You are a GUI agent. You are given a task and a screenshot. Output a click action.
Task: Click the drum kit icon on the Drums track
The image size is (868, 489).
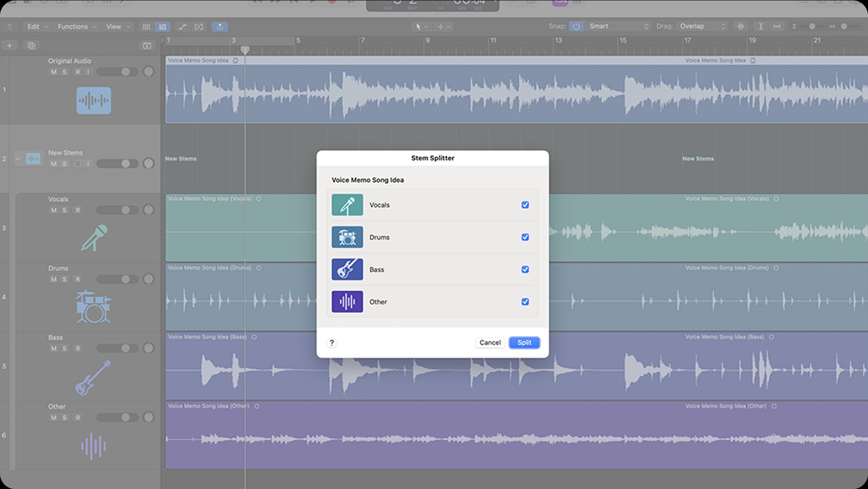coord(95,307)
